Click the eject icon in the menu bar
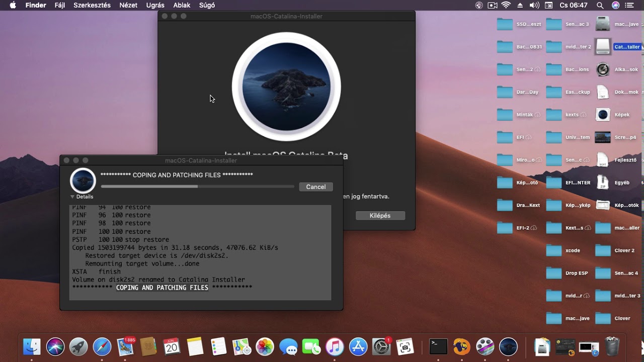 pyautogui.click(x=520, y=5)
